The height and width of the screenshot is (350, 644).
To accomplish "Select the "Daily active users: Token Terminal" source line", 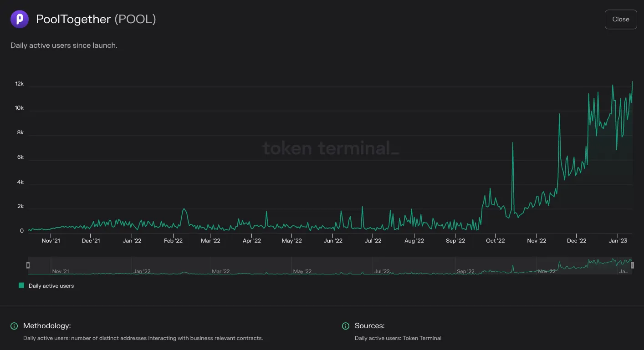I will pyautogui.click(x=398, y=338).
